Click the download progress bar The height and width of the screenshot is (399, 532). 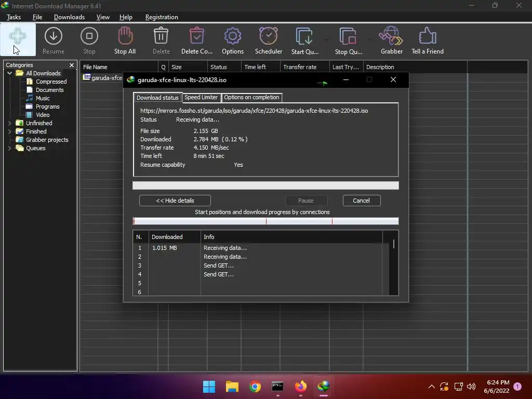pyautogui.click(x=265, y=185)
